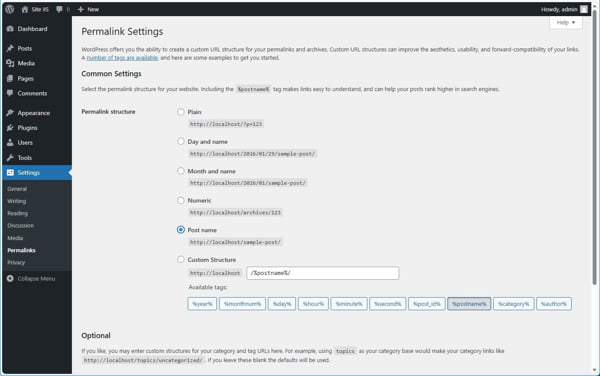This screenshot has height=376, width=600.
Task: Click the Permalink Settings heading
Action: (122, 31)
